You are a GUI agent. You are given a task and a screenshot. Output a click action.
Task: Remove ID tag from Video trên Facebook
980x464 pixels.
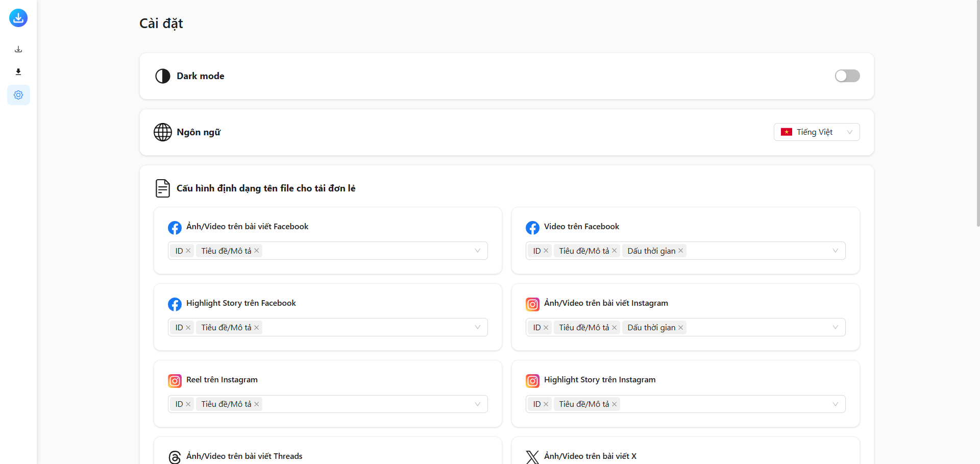click(546, 251)
